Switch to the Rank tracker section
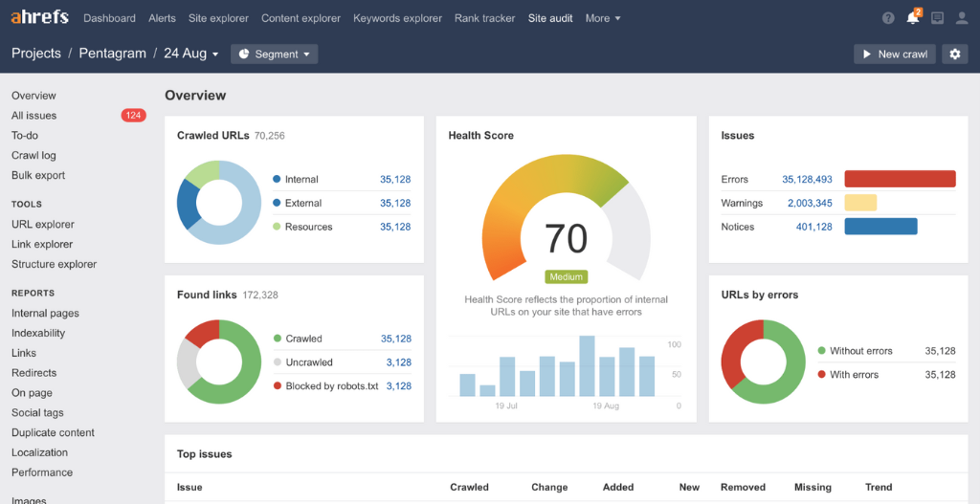Viewport: 980px width, 504px height. click(x=484, y=18)
